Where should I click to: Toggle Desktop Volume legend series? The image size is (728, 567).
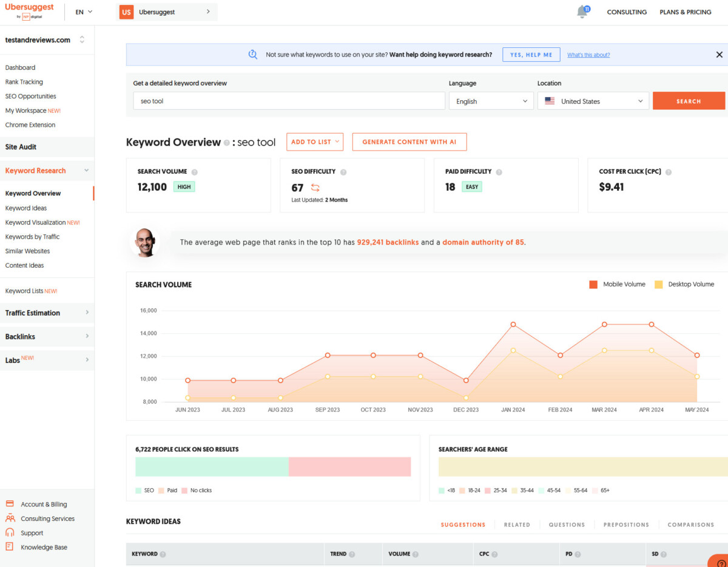(684, 284)
